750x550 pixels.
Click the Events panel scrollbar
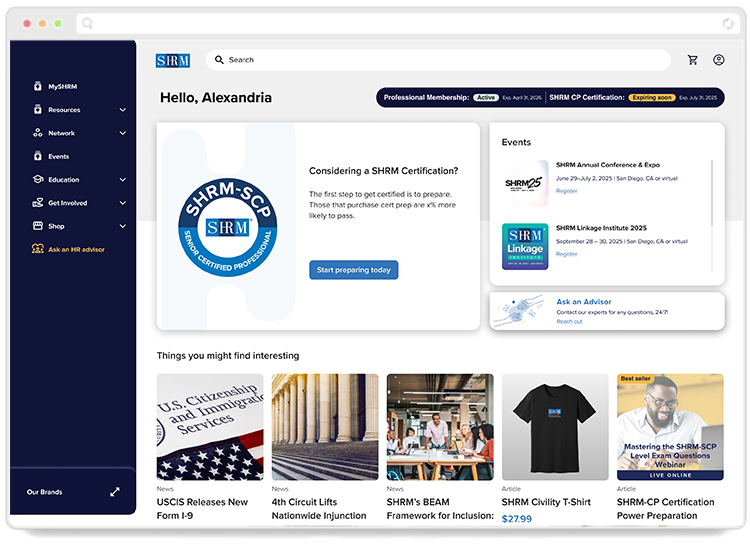[712, 193]
